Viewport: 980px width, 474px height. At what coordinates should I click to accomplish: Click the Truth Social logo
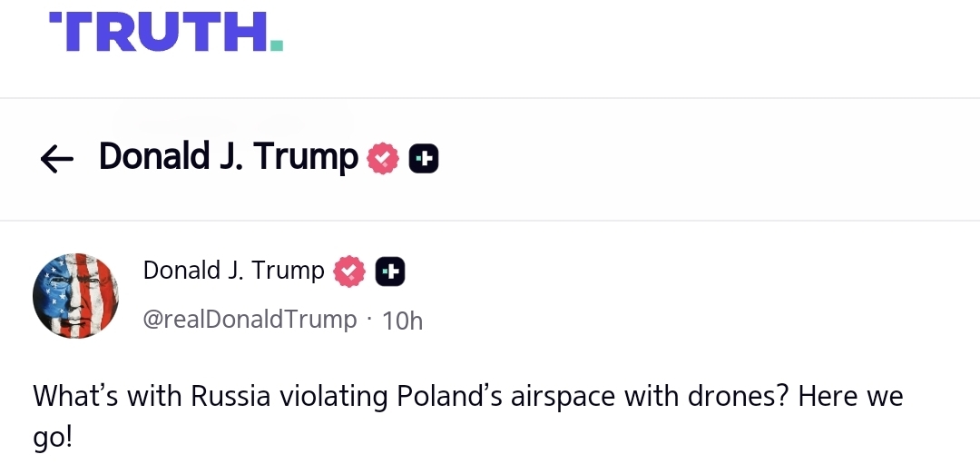165,32
